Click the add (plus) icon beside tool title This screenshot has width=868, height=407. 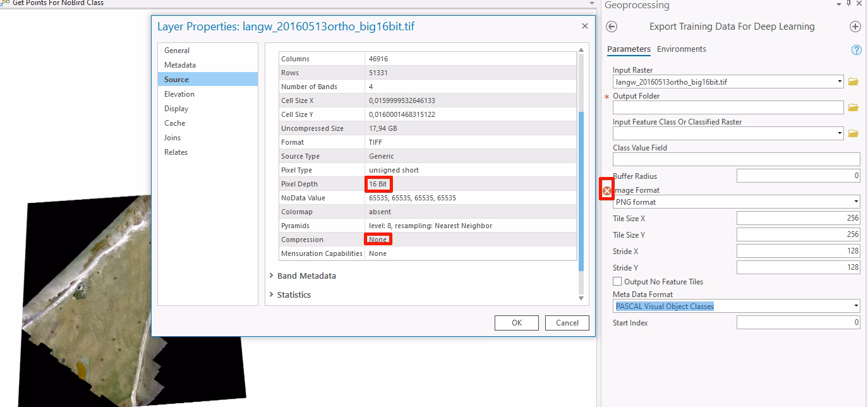pyautogui.click(x=855, y=27)
